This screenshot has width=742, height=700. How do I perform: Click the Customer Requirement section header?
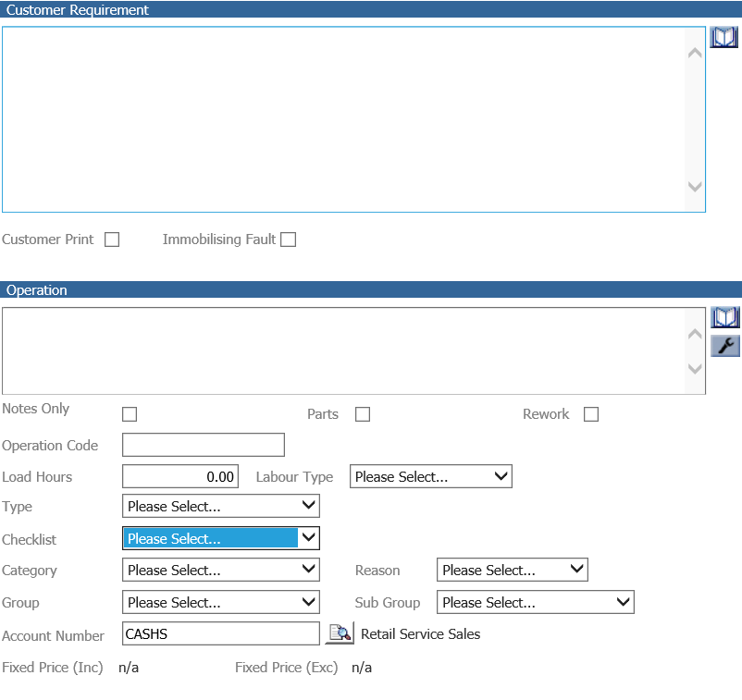pos(371,9)
